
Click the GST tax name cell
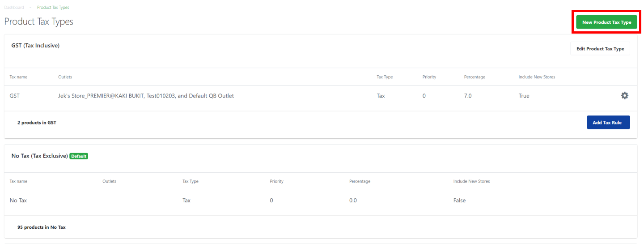pos(15,96)
